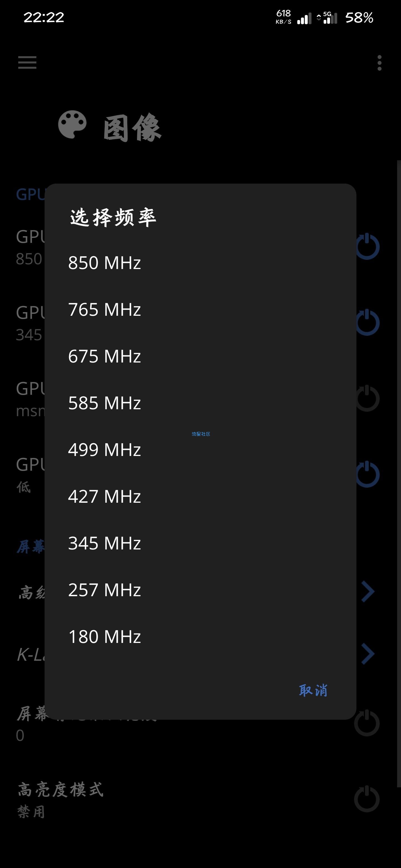Tap the 流星社区 watermark link
Viewport: 401px width, 868px height.
point(201,434)
